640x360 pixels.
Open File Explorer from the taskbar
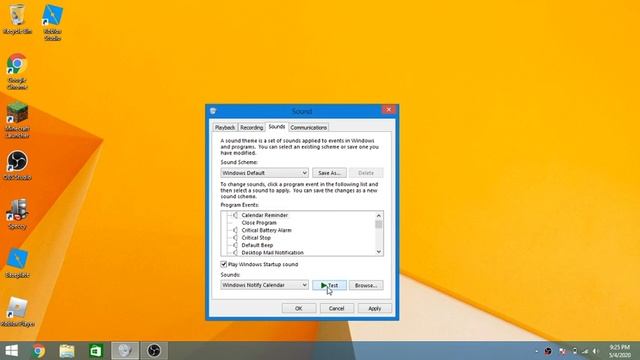point(67,351)
